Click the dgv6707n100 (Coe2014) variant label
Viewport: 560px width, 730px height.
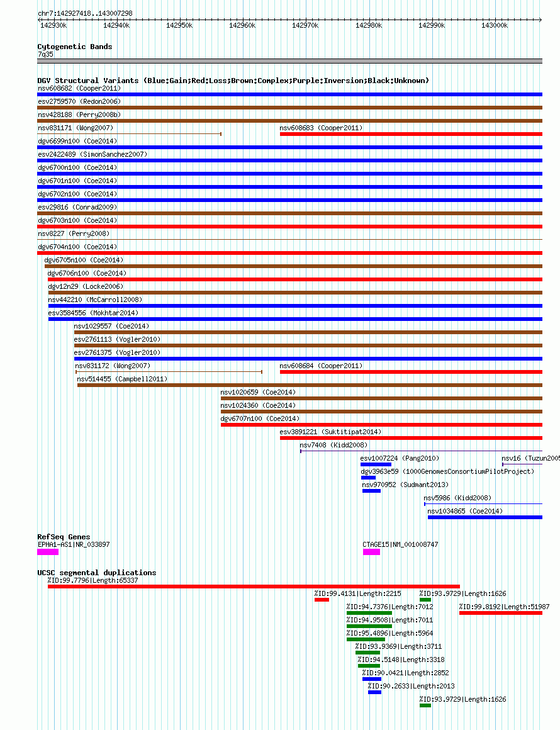click(x=260, y=418)
